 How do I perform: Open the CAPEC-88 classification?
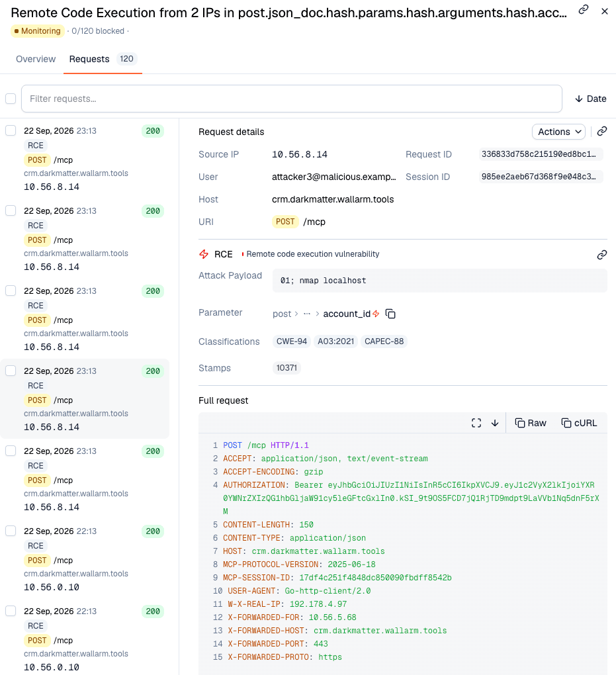[384, 341]
